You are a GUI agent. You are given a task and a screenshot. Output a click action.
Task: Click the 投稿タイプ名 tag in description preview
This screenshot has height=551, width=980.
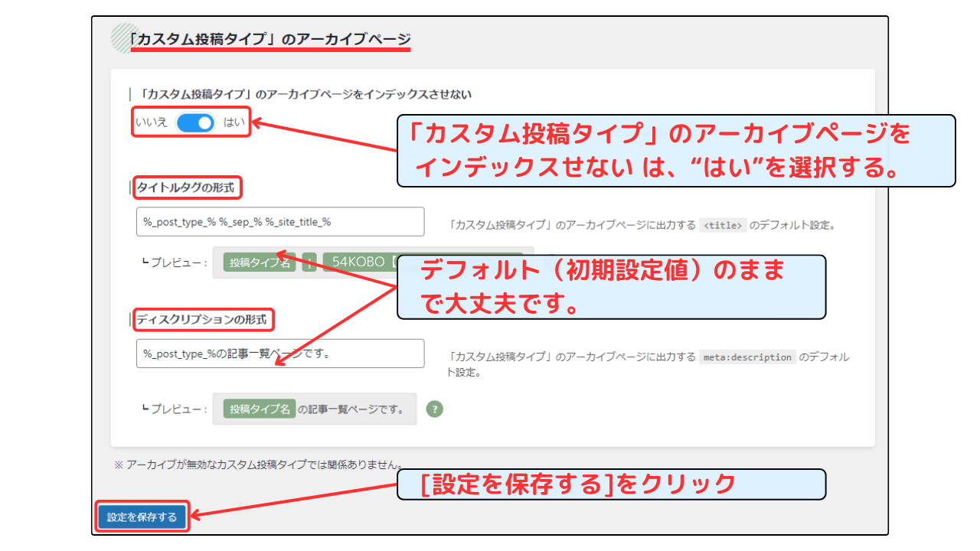260,409
